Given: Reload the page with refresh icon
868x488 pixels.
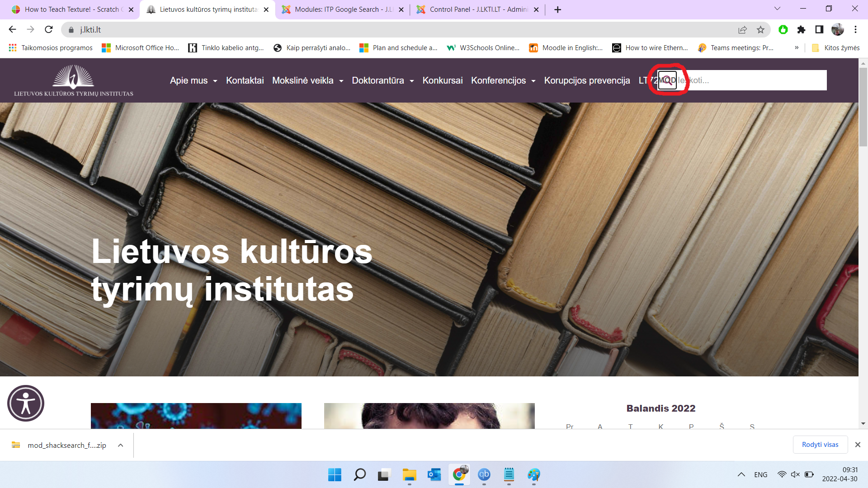Looking at the screenshot, I should (x=49, y=30).
